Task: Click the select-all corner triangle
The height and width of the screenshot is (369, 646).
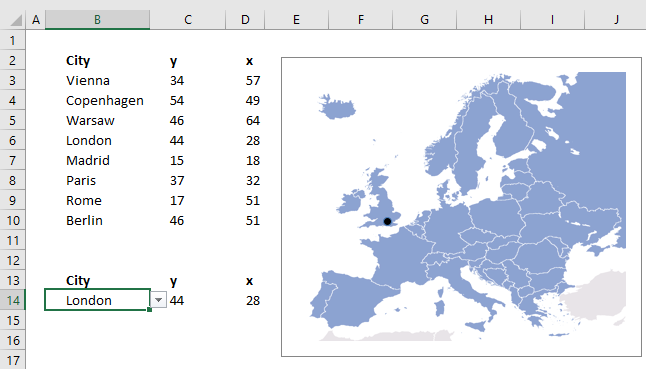Action: click(x=16, y=20)
